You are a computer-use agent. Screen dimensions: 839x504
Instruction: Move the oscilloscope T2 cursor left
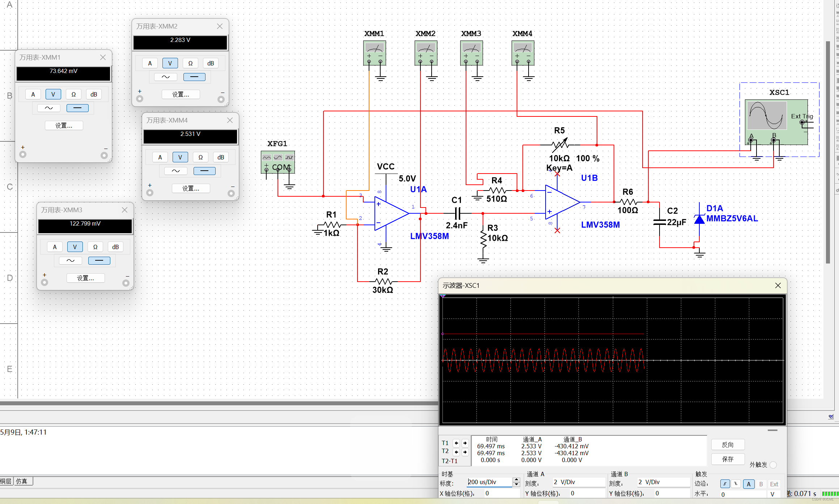(x=457, y=452)
